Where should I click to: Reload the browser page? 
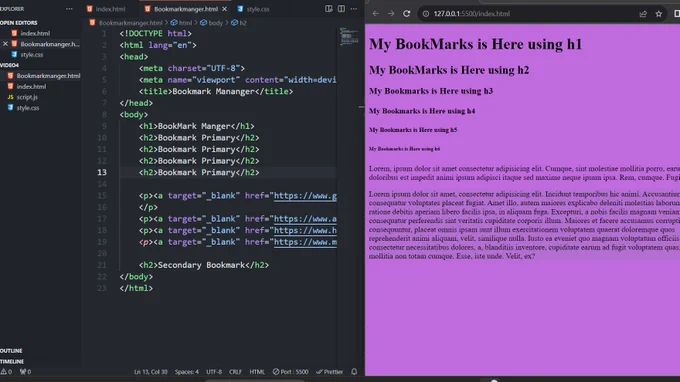click(406, 13)
